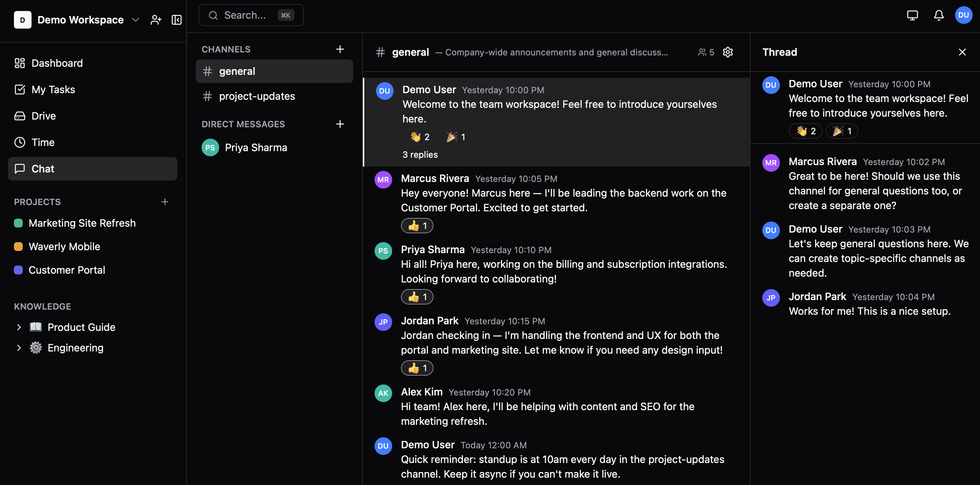Expand the Engineering knowledge section

(19, 347)
